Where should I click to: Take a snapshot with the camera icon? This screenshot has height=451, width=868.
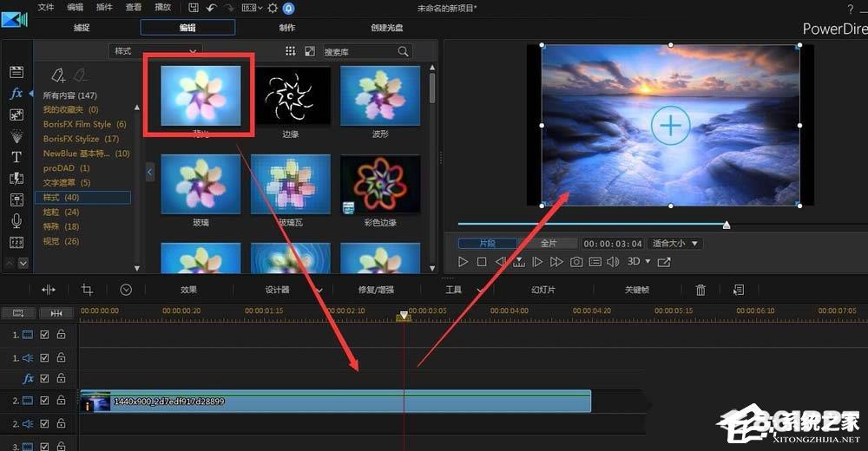tap(576, 262)
